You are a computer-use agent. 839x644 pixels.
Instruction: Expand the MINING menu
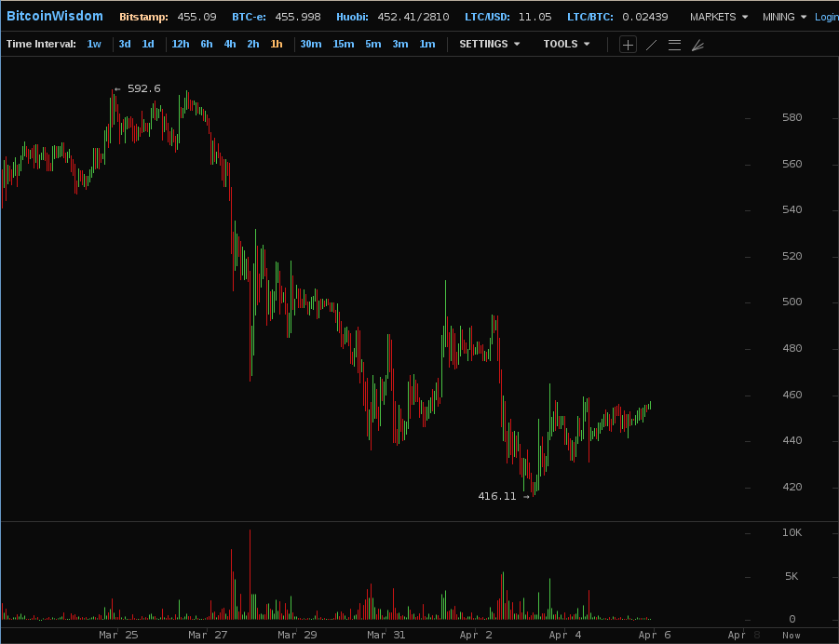(784, 17)
